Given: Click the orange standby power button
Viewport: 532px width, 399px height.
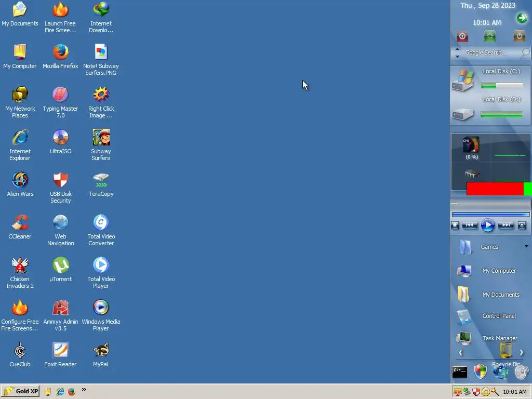Looking at the screenshot, I should 519,36.
